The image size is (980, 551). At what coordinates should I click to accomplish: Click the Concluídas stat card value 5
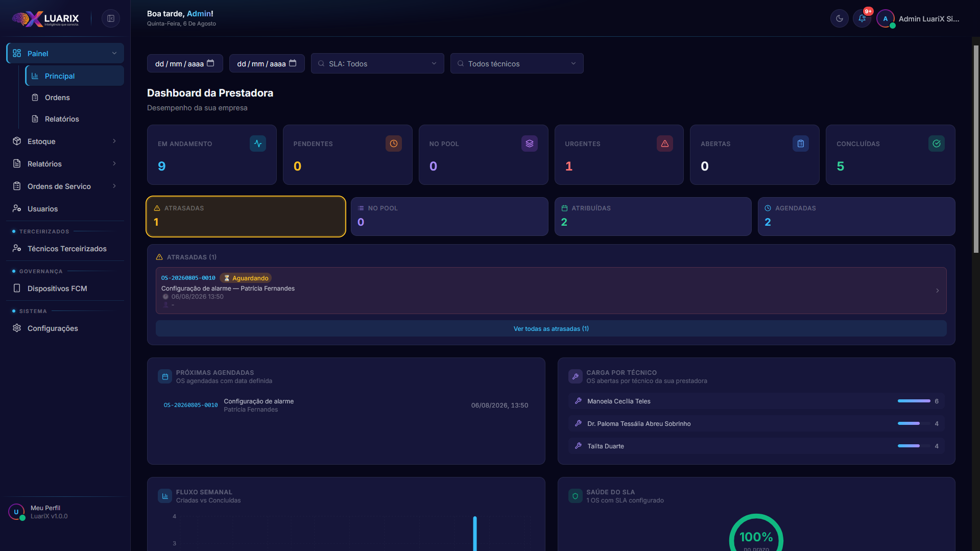point(841,166)
